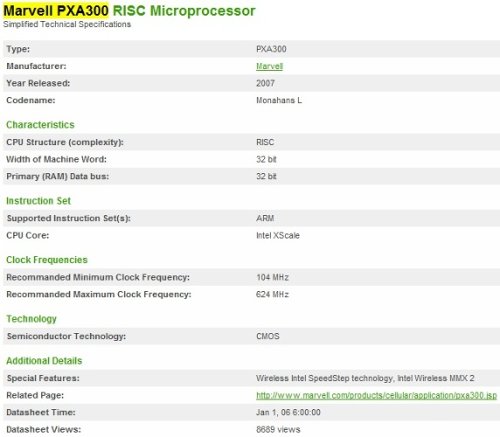Open the marvell.com pxa300.jsp related page link
This screenshot has width=500, height=437.
point(376,395)
